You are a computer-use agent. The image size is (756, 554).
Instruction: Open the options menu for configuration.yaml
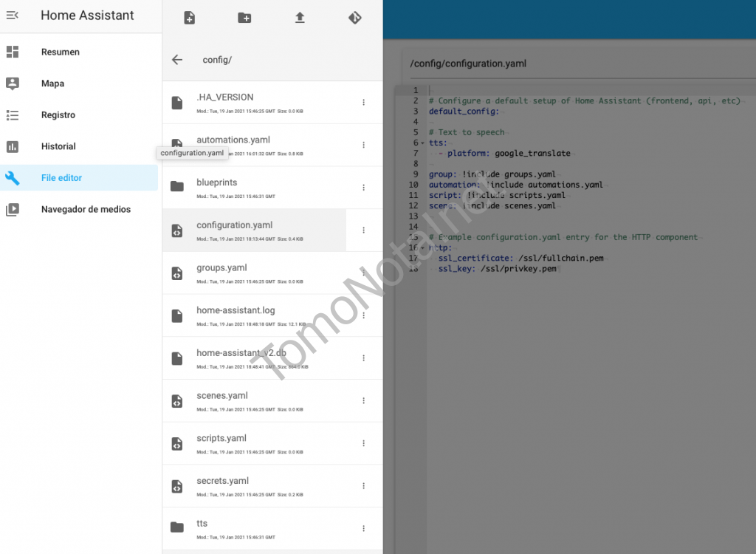coord(363,230)
